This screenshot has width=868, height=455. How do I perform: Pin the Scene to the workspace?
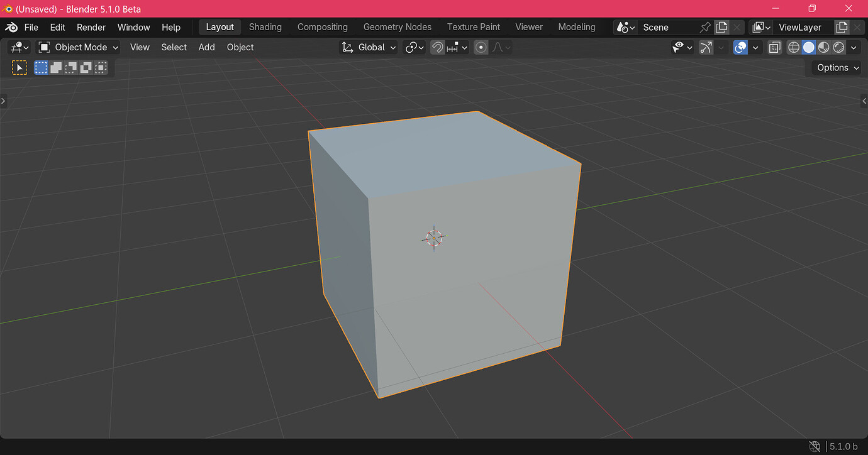coord(705,27)
